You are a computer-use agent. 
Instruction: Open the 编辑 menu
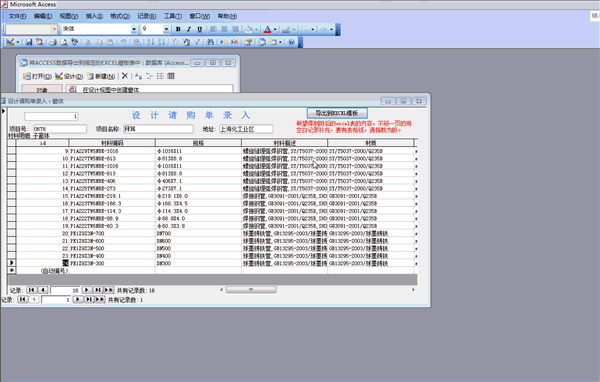43,16
